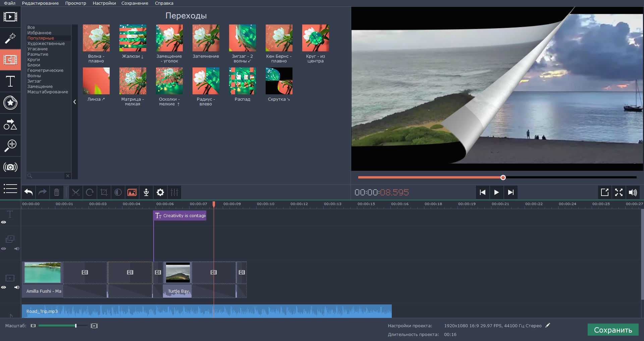This screenshot has height=341, width=644.
Task: Open the media import panel icon
Action: point(10,16)
